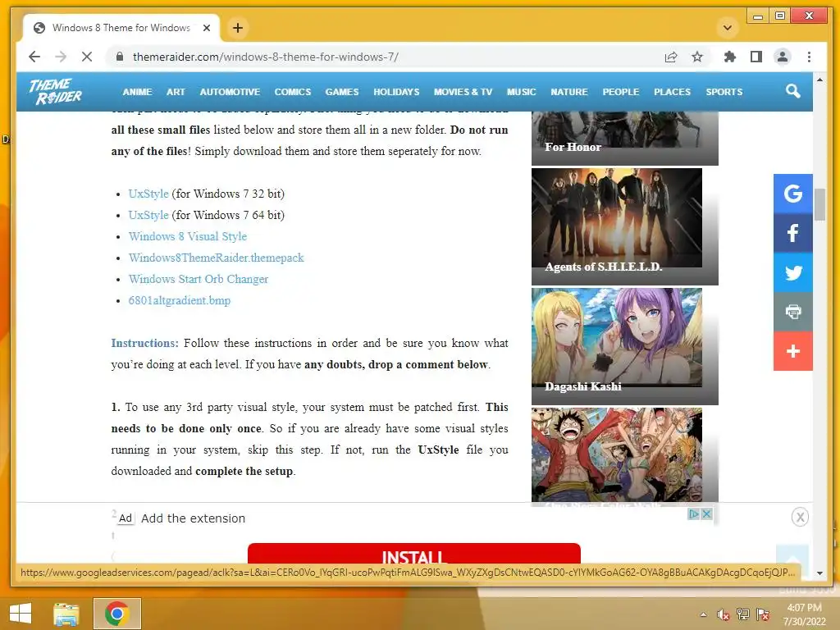Click the scrollbar down arrow
The width and height of the screenshot is (840, 630).
[x=819, y=573]
